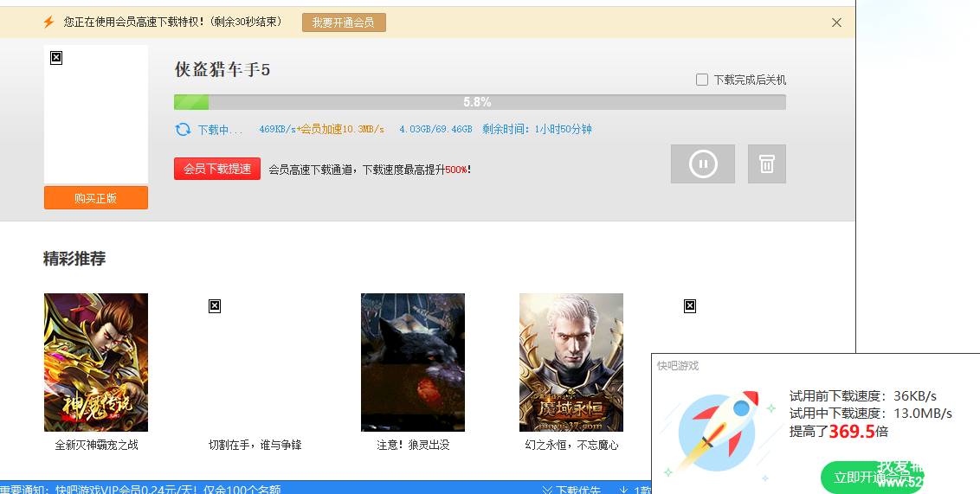This screenshot has height=494, width=980.
Task: Click the download arrow in status bar
Action: coord(623,490)
